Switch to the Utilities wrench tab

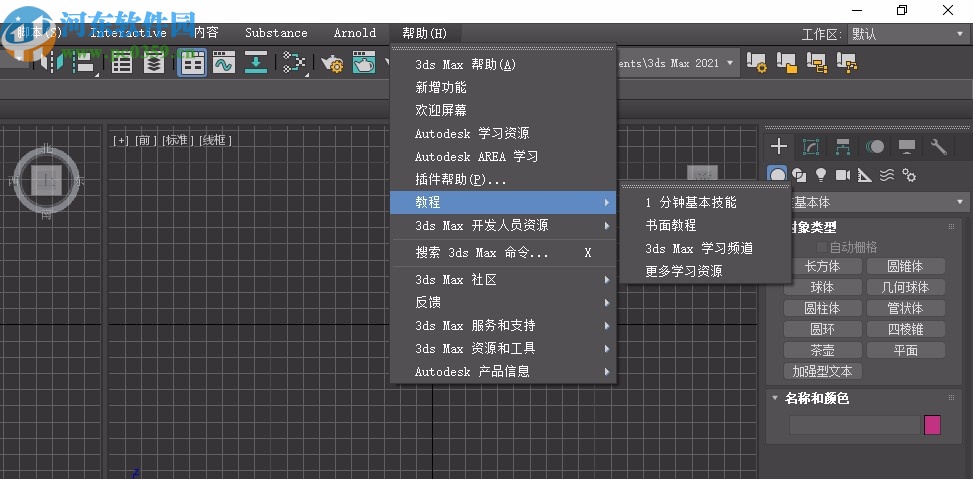tap(938, 147)
